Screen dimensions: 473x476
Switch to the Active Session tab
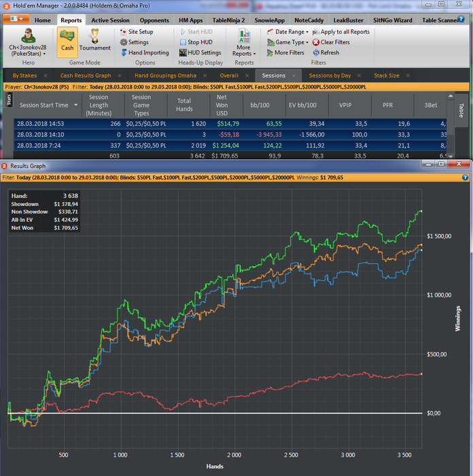coord(111,20)
